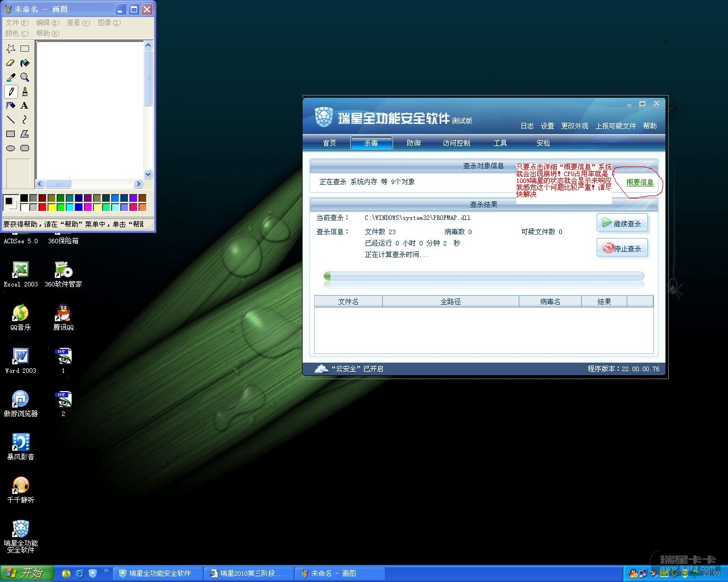Pick the Polygon shape tool
Screen dimensions: 728x582
point(25,134)
